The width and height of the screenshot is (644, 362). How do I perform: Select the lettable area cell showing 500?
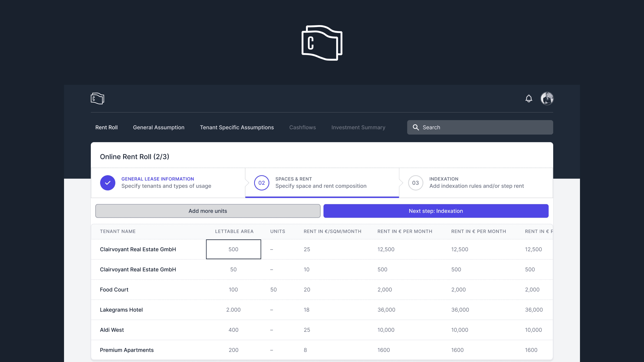(x=234, y=249)
